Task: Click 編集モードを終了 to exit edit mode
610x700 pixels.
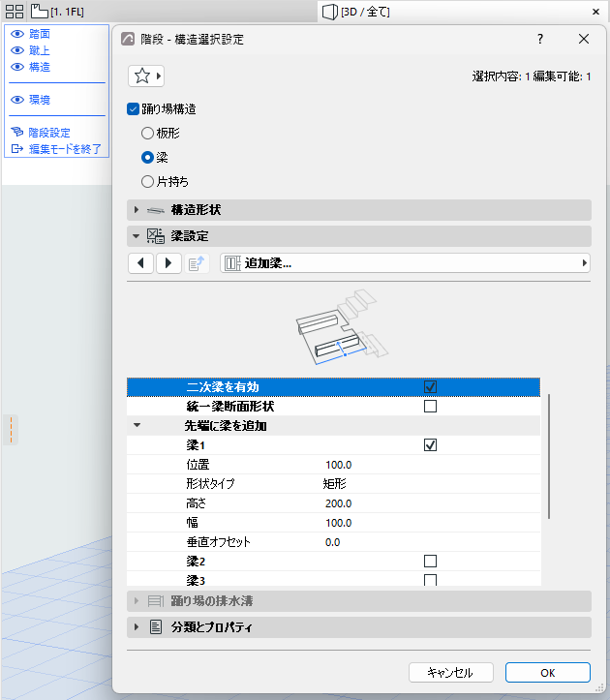Action: (x=65, y=149)
